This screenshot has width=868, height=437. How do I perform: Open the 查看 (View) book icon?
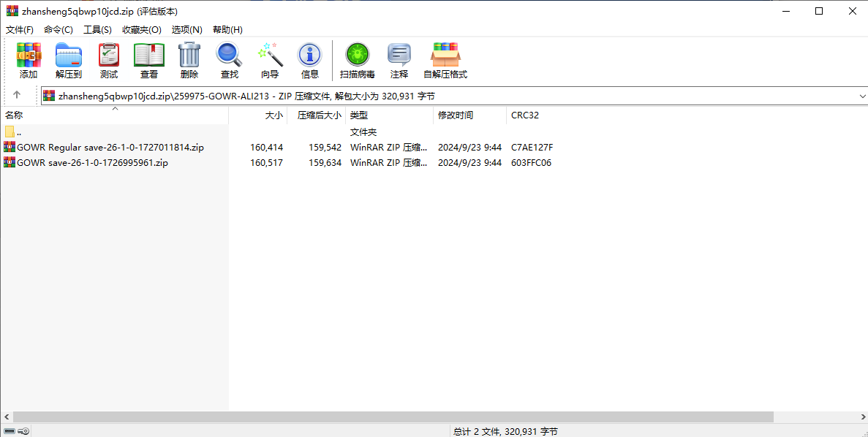[149, 56]
